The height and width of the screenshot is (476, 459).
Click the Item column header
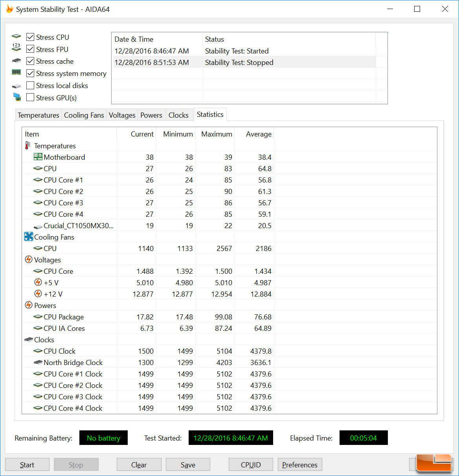(69, 134)
